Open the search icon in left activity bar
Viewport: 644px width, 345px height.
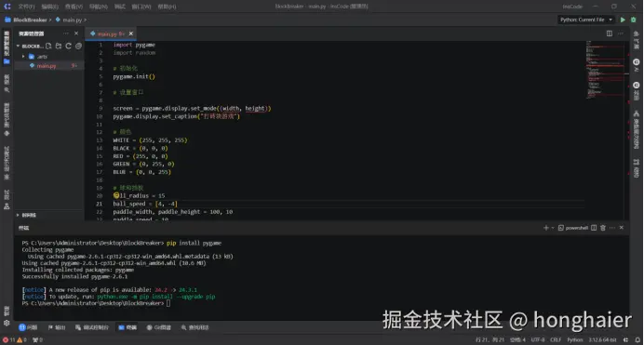click(x=7, y=89)
